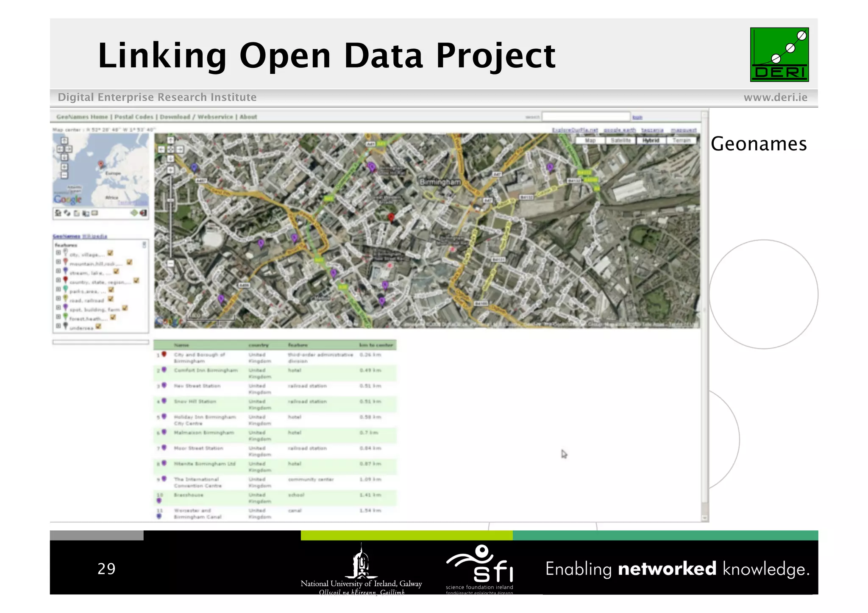The width and height of the screenshot is (868, 613).
Task: Pan the overview map down
Action: coord(64,157)
